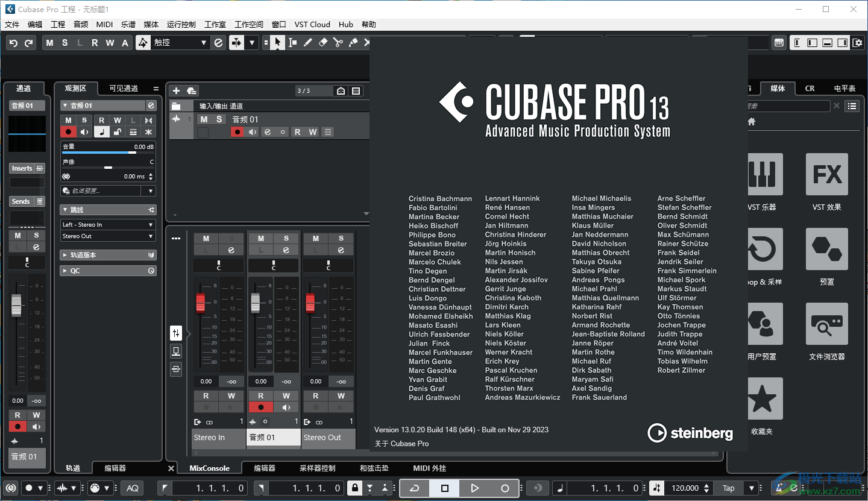Open the VST Cloud menu
Image resolution: width=868 pixels, height=501 pixels.
[312, 25]
